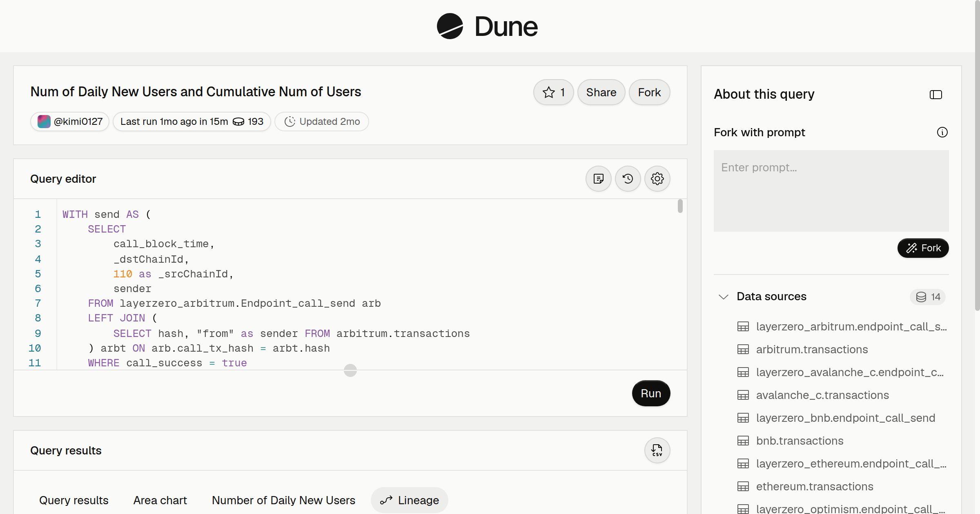Switch to Query results tab
980x514 pixels.
coord(74,500)
